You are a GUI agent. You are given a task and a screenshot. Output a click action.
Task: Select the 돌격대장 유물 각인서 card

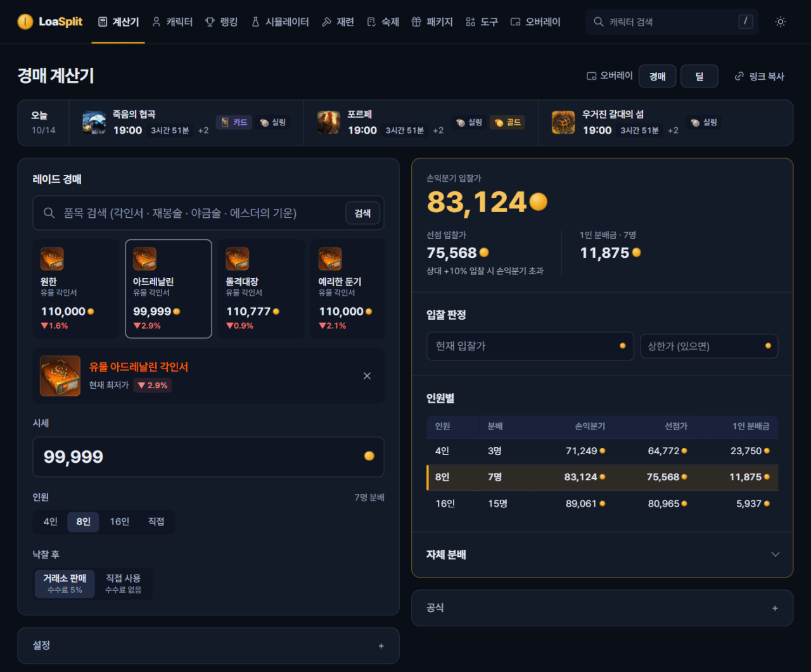[261, 289]
